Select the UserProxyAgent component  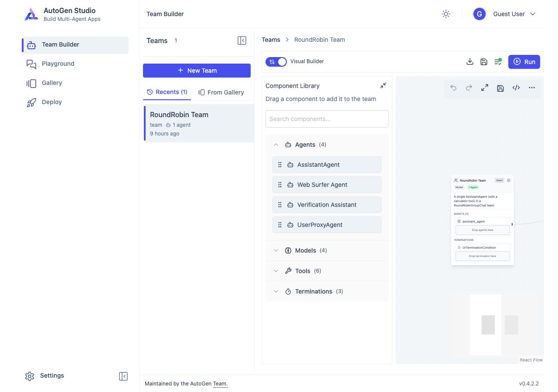pyautogui.click(x=327, y=225)
